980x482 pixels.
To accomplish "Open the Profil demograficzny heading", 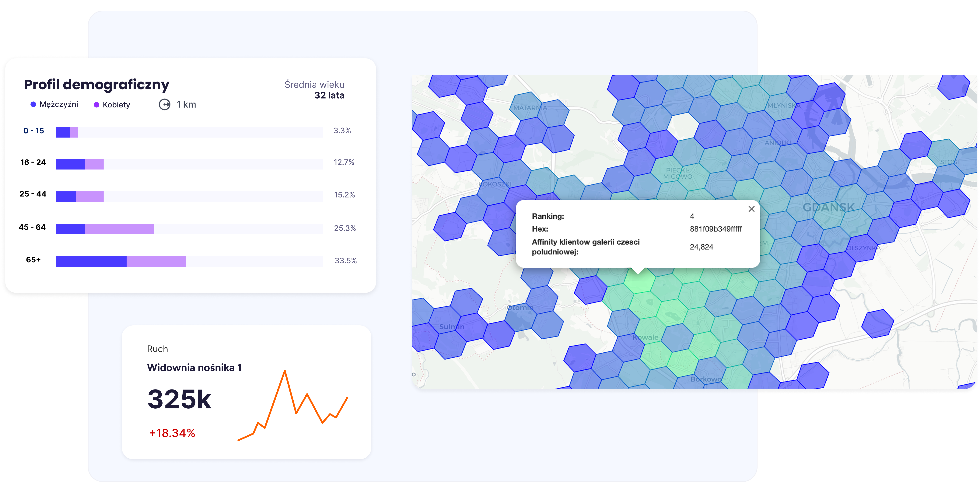I will 97,84.
